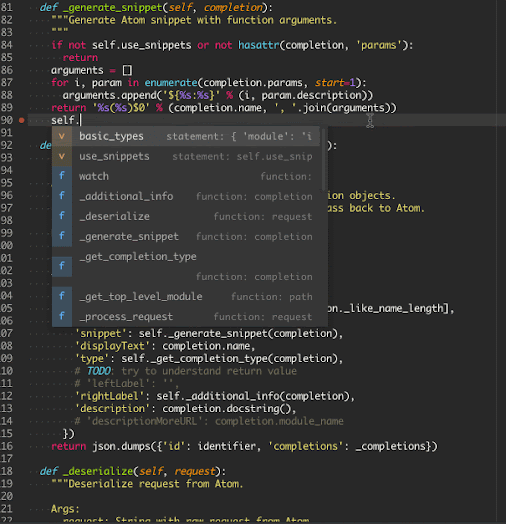Click line number 84 in the gutter

click(7, 45)
